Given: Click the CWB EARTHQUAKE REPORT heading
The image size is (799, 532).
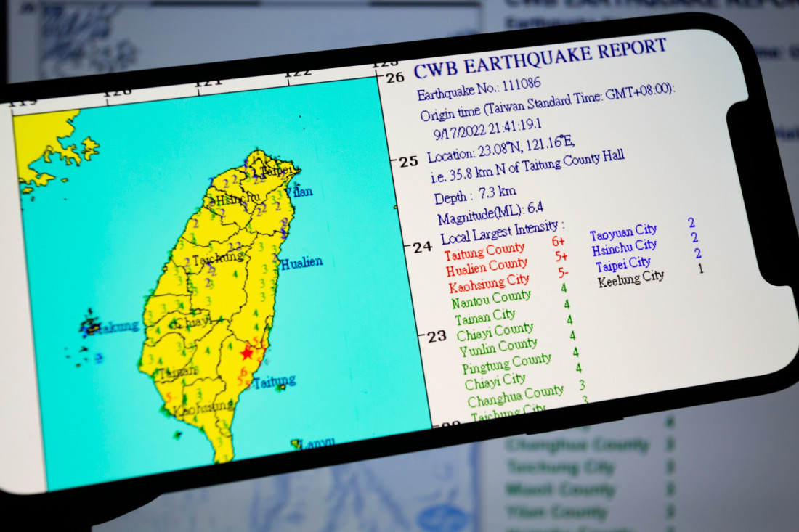Looking at the screenshot, I should [x=540, y=59].
